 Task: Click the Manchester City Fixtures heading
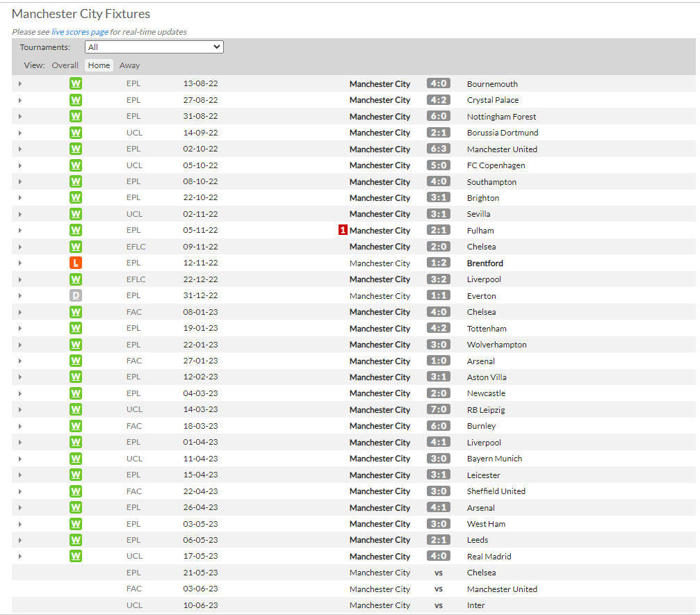pyautogui.click(x=81, y=14)
